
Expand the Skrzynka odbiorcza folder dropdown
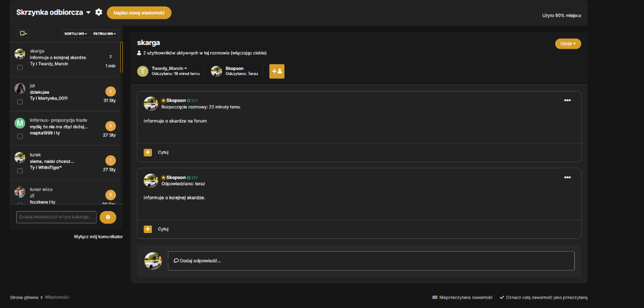88,13
